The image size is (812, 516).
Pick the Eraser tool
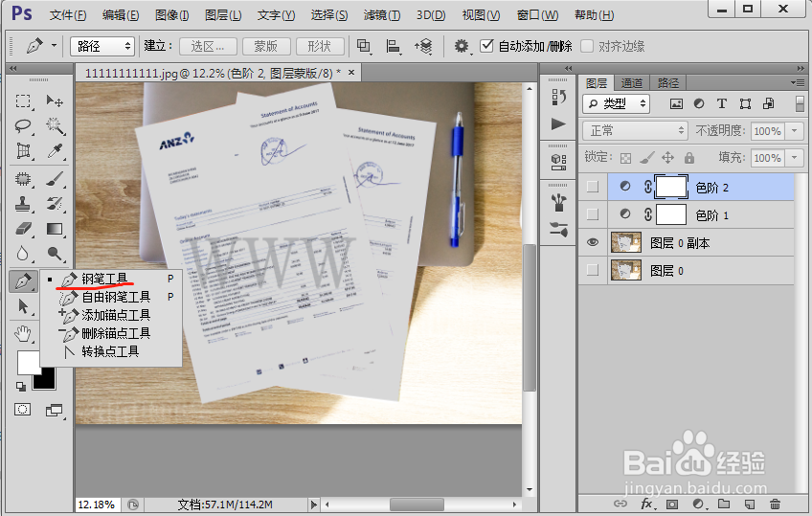coord(23,229)
